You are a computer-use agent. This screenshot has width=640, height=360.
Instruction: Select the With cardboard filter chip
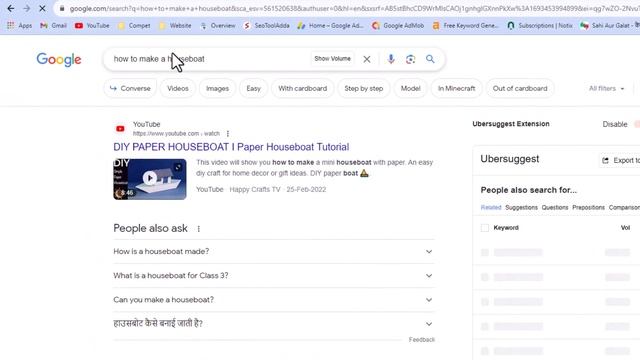coord(303,89)
